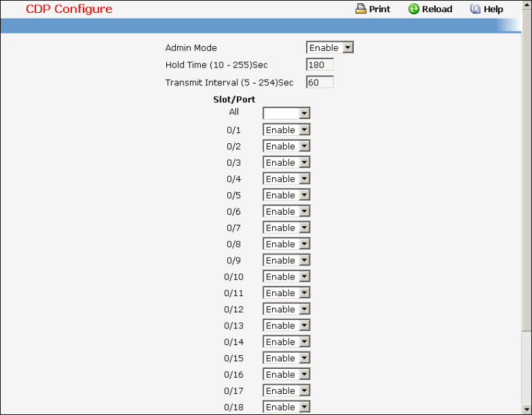Screen dimensions: 532x415
Task: Focus the Transmit Interval input field
Action: point(320,82)
